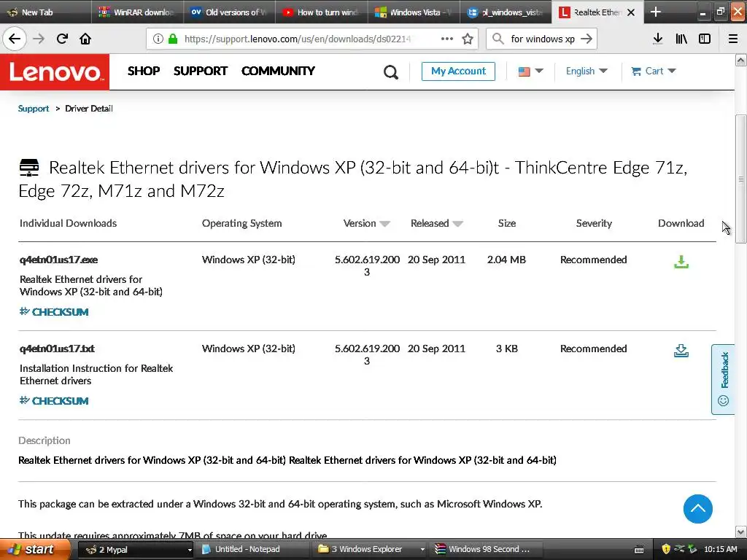Click the security shield tray icon
747x560 pixels.
[666, 549]
